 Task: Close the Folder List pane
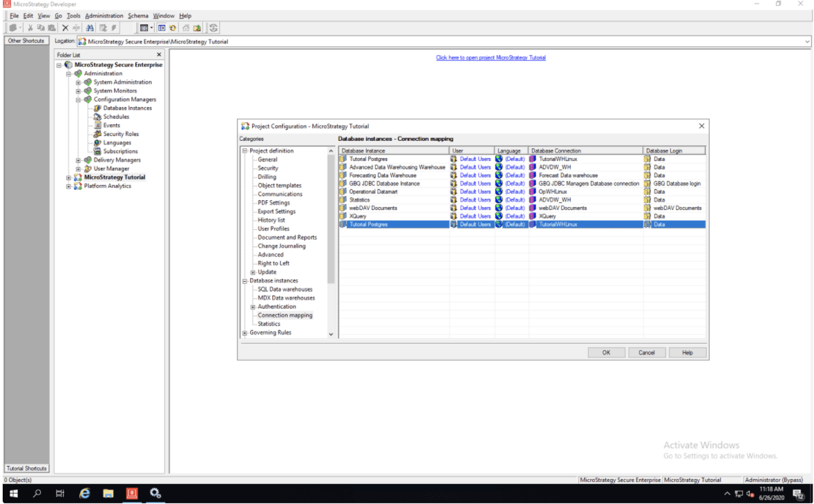(159, 55)
